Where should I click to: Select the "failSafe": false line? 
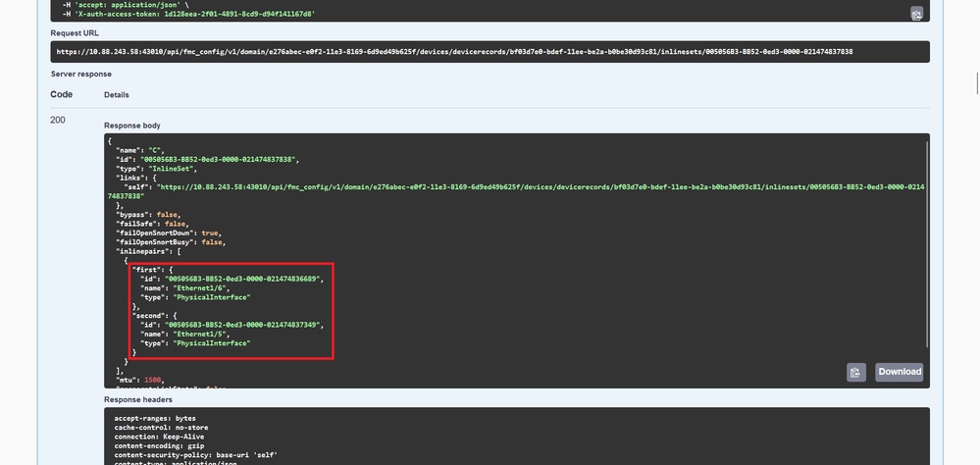click(152, 224)
